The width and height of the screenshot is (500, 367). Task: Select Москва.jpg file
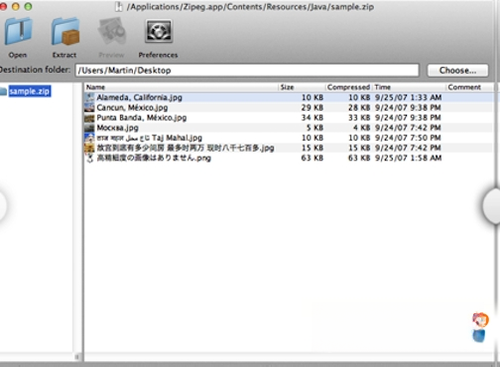pyautogui.click(x=289, y=128)
